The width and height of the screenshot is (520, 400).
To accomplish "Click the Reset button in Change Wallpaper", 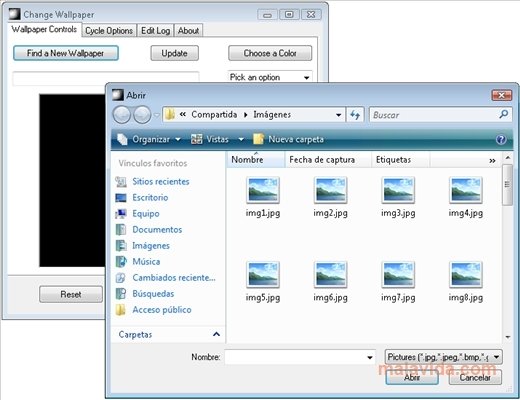I will [x=71, y=294].
